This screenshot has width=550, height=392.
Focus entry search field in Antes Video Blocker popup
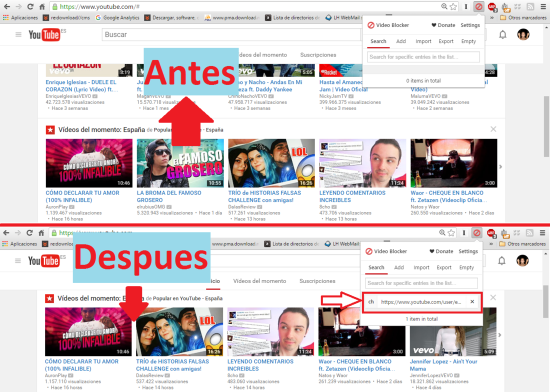tap(423, 57)
